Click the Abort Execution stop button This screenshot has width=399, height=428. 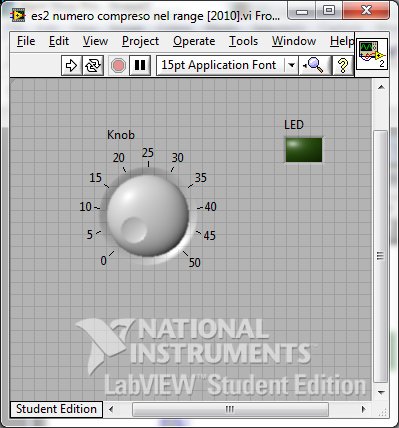click(x=118, y=65)
